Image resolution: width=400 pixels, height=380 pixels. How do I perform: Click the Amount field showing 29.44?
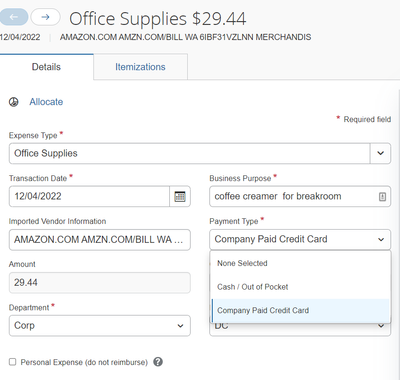click(100, 283)
